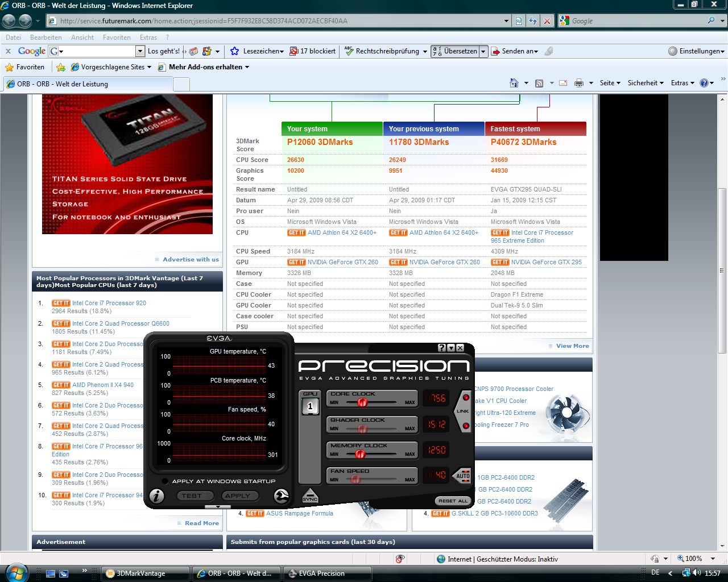
Task: Click the Print icon in command bar
Action: tap(579, 83)
